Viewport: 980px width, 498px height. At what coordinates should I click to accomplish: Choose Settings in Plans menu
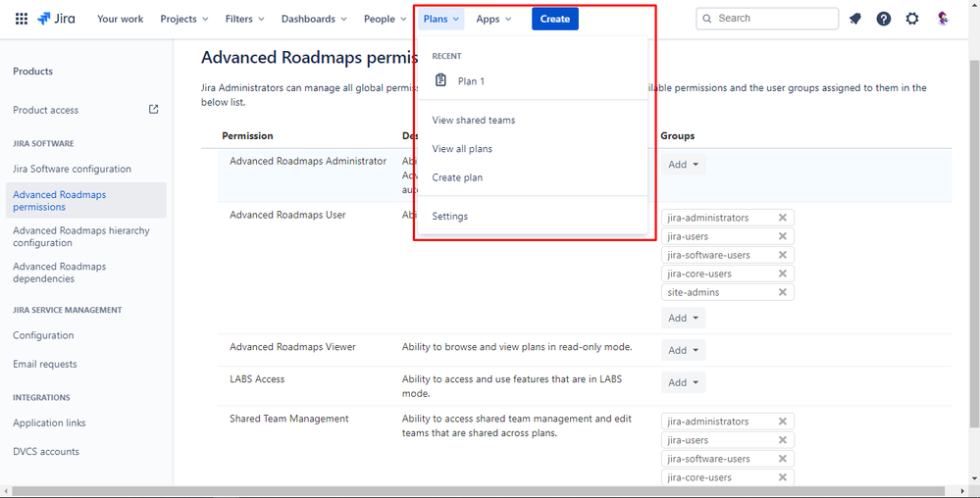coord(532,217)
